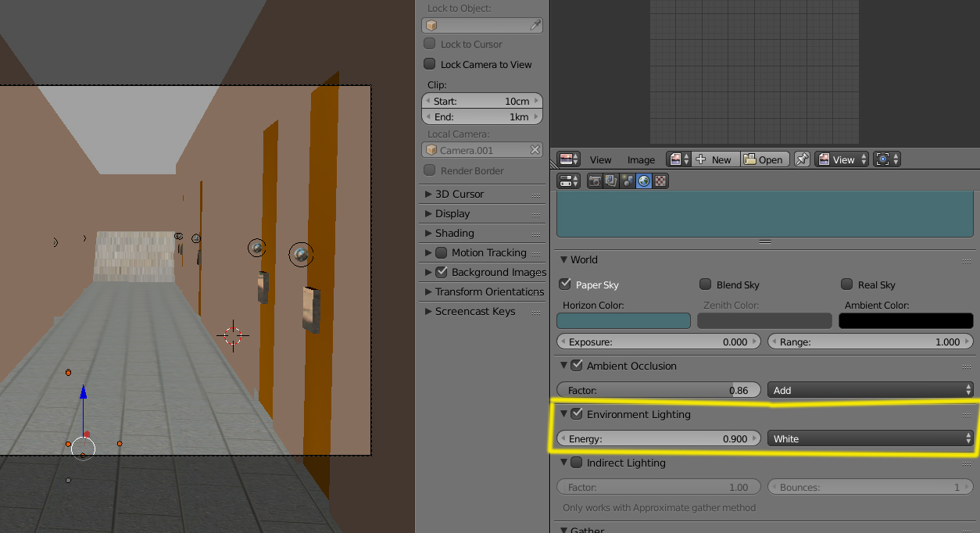Click the image datablock browse icon
This screenshot has height=533, width=980.
tap(678, 159)
